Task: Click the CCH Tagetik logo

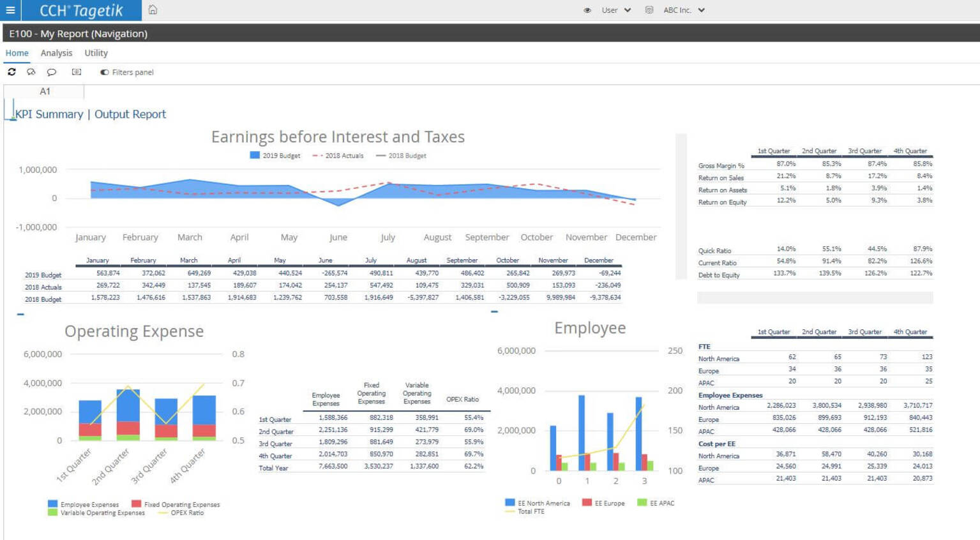Action: coord(81,10)
